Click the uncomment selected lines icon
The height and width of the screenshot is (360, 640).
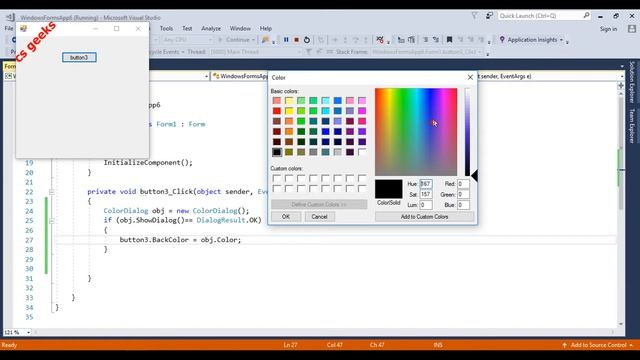point(436,40)
